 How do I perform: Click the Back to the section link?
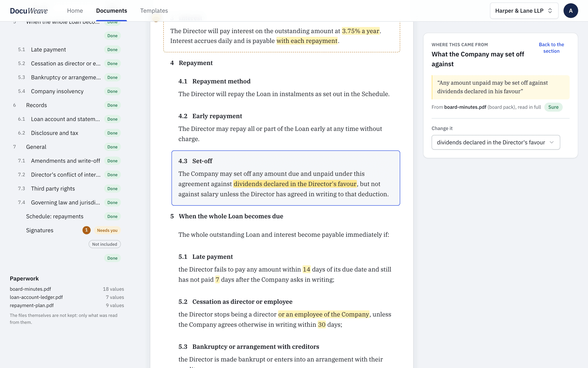(551, 48)
